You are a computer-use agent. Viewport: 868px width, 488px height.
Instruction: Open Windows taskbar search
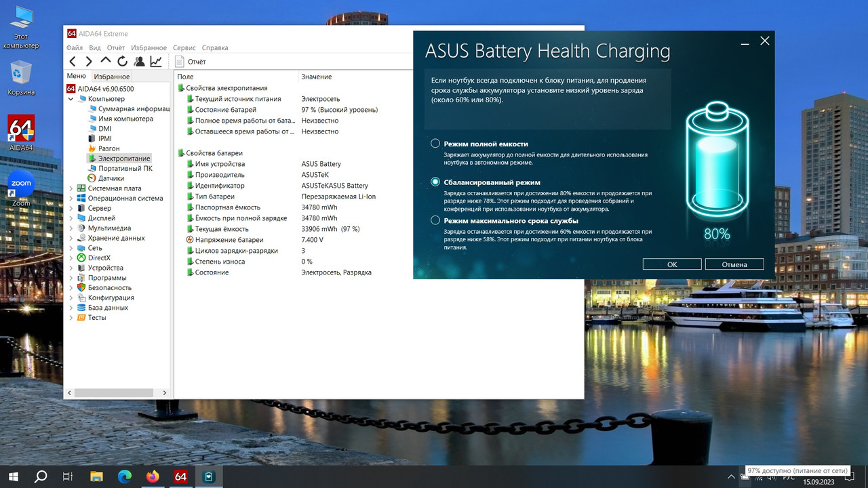41,476
